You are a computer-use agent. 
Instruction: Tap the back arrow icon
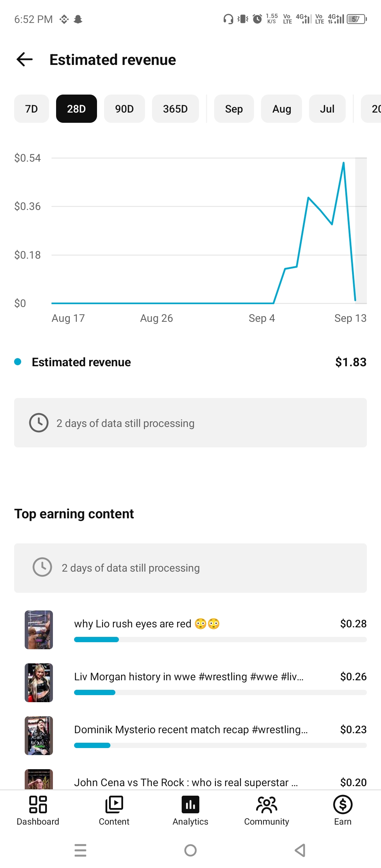point(25,59)
